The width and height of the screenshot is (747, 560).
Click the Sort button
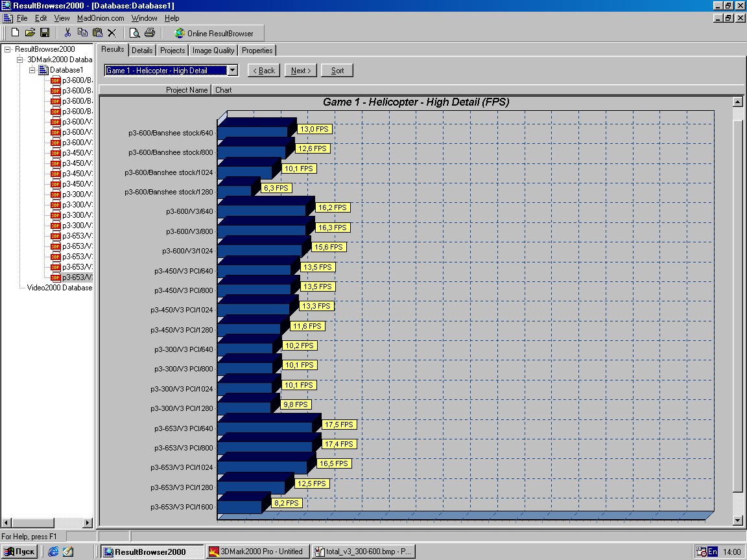coord(337,71)
